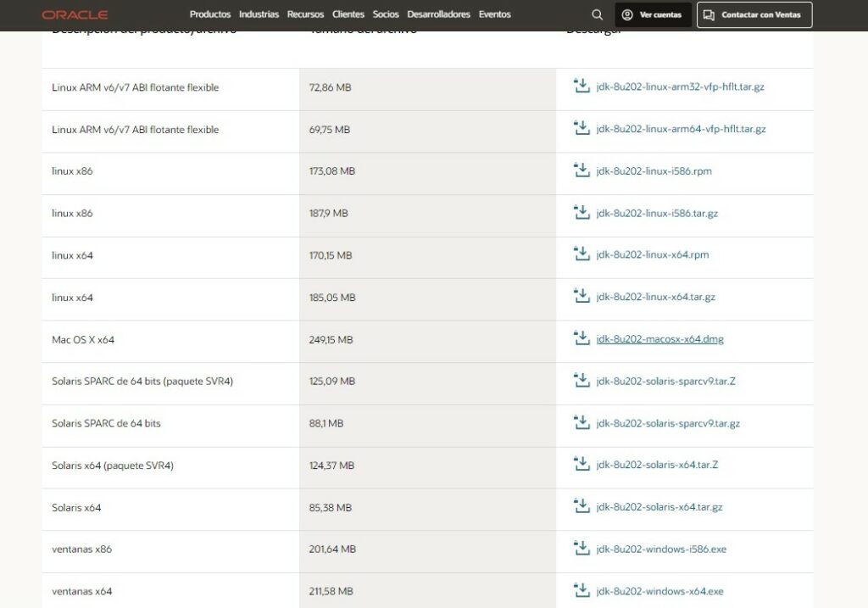Screen dimensions: 868x608
Task: Open the Desarrolladores menu
Action: coord(438,14)
